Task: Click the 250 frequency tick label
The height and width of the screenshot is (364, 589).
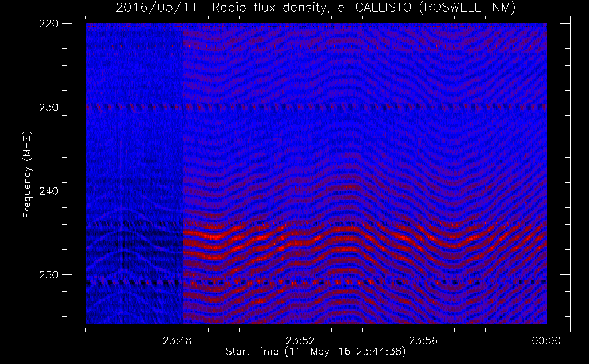Action: point(48,275)
